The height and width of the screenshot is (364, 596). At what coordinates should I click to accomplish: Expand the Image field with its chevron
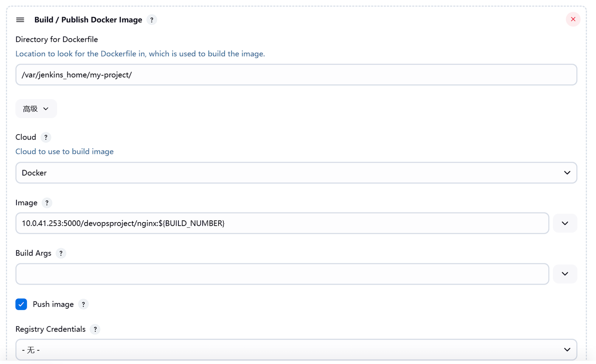565,223
